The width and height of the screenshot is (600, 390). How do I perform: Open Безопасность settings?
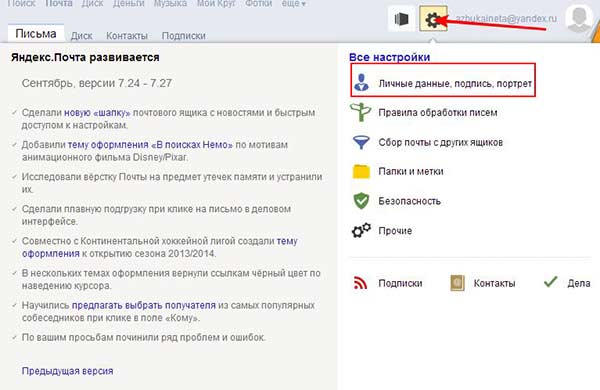409,201
